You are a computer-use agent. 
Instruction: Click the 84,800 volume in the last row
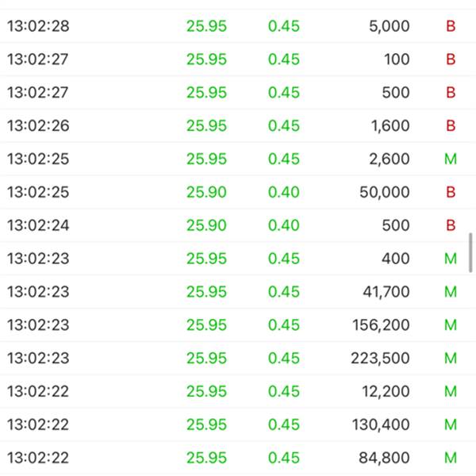point(384,458)
